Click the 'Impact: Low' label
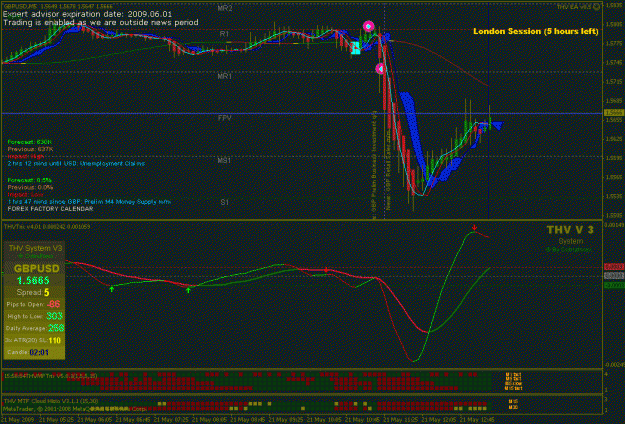Image resolution: width=625 pixels, height=424 pixels. click(x=26, y=194)
